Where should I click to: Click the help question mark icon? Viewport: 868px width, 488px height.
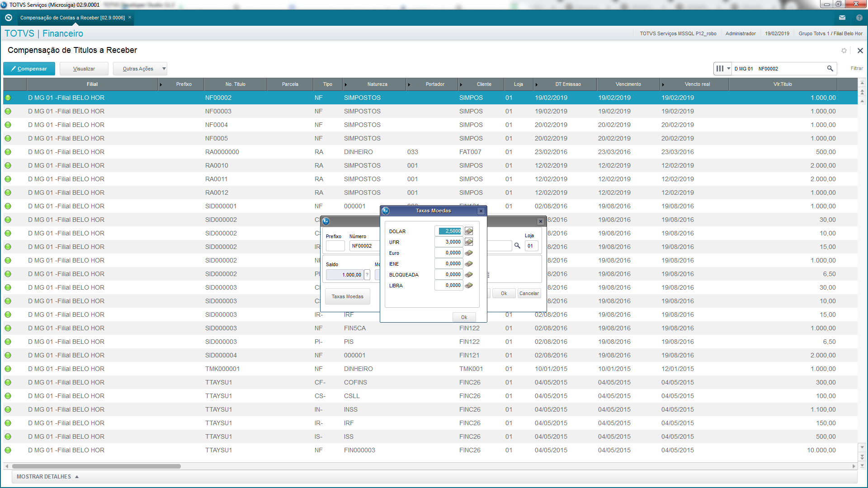[x=859, y=18]
